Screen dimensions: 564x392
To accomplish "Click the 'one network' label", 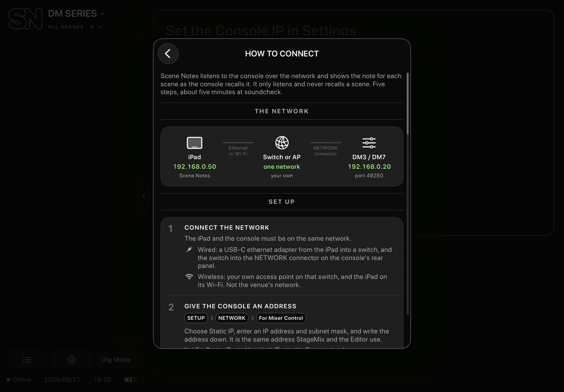I will tap(282, 167).
